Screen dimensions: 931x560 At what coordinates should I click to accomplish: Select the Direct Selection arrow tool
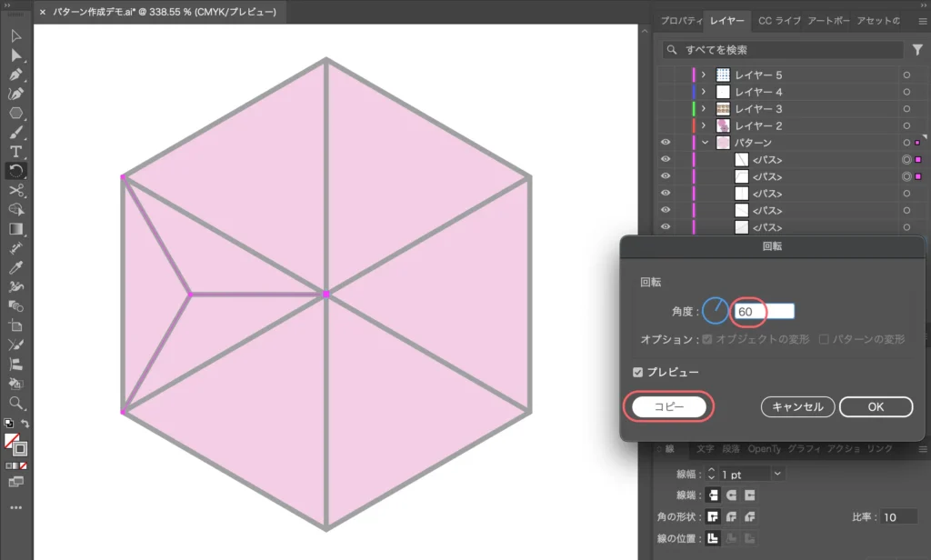[16, 55]
